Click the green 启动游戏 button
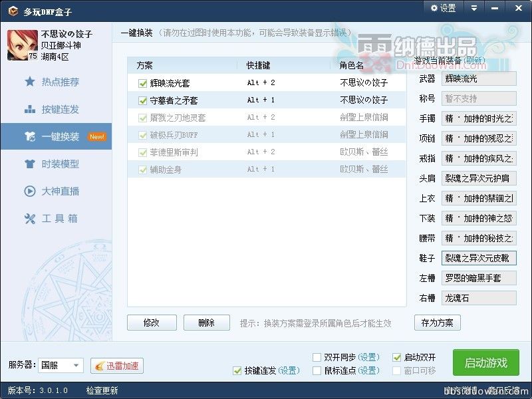 486,362
